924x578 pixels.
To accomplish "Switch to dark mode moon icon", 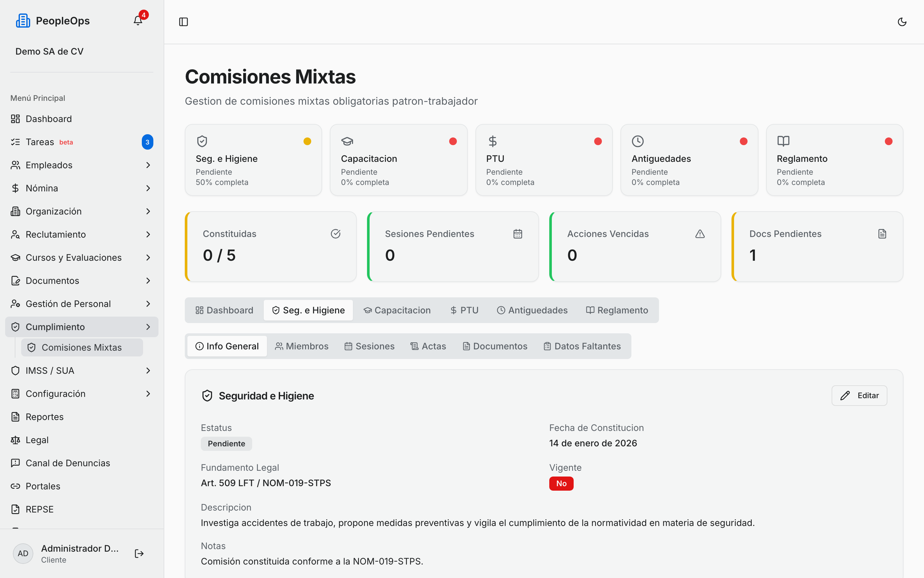I will coord(902,22).
